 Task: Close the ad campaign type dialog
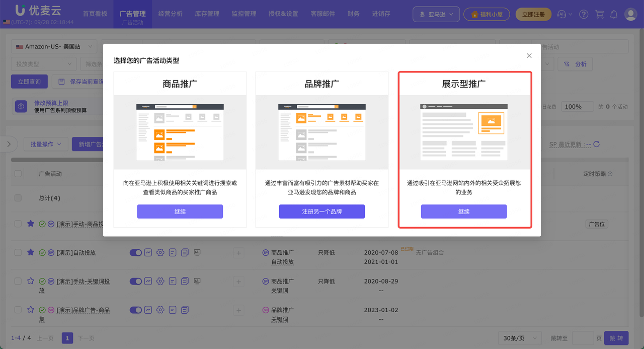(x=529, y=55)
